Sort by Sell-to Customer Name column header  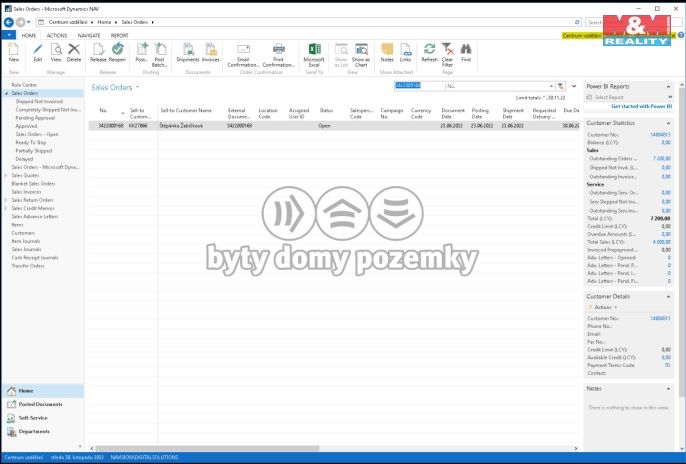[x=186, y=111]
